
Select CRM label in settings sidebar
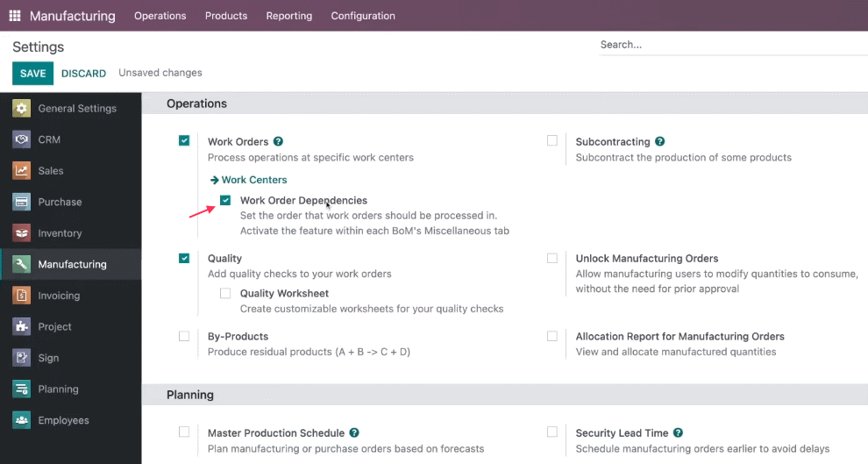pos(49,139)
